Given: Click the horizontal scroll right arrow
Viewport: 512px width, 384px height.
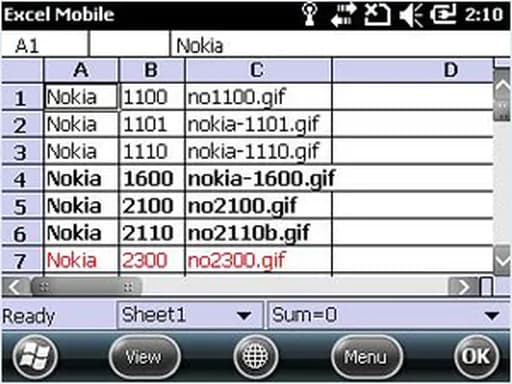Looking at the screenshot, I should 464,287.
